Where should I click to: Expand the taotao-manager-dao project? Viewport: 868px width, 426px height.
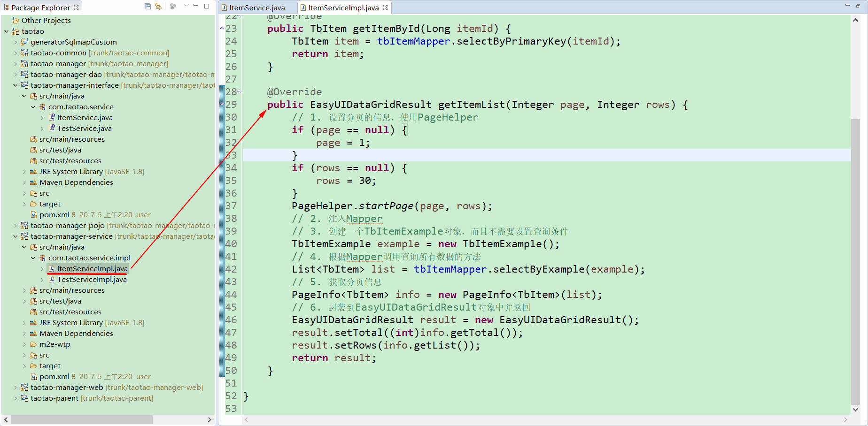pyautogui.click(x=15, y=75)
